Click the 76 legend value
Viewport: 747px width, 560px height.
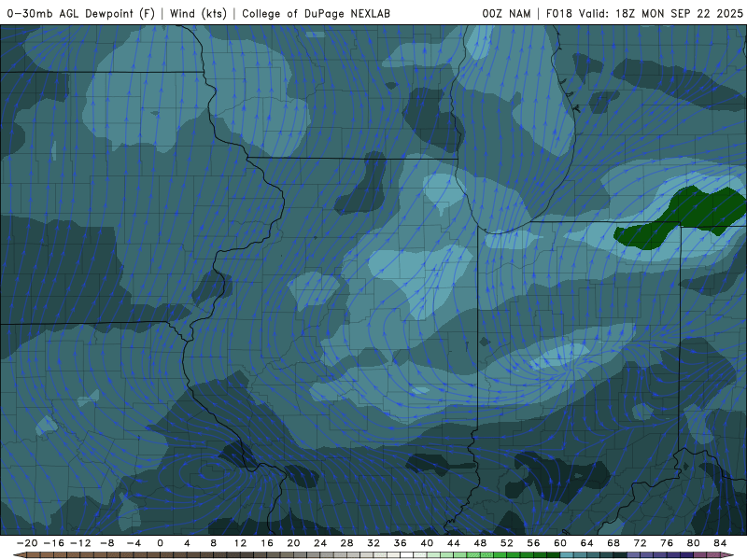point(667,543)
